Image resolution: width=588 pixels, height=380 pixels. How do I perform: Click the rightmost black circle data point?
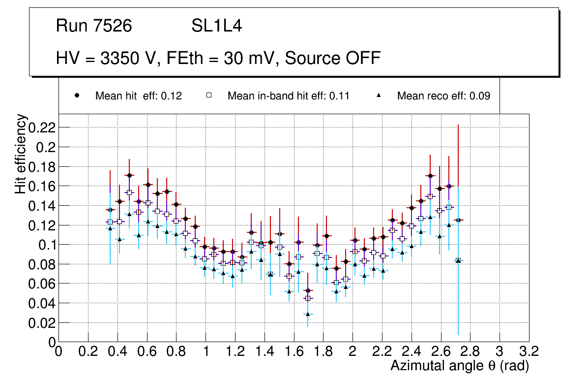tap(458, 220)
